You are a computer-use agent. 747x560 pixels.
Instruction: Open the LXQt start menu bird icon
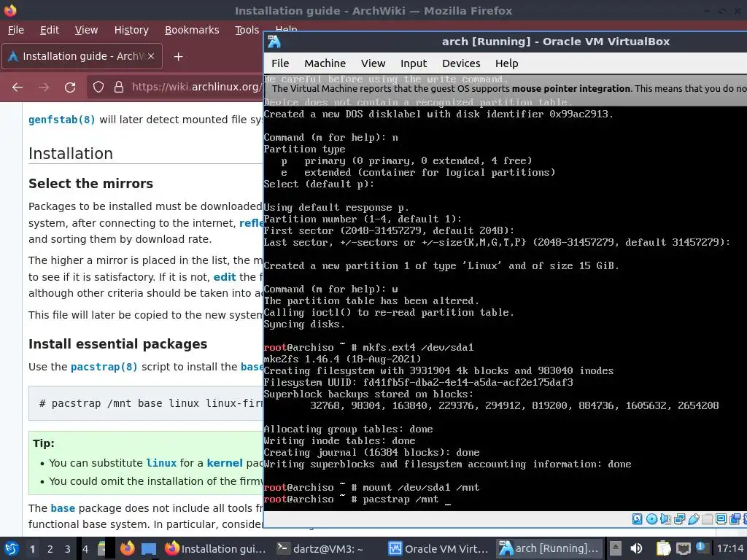point(11,548)
